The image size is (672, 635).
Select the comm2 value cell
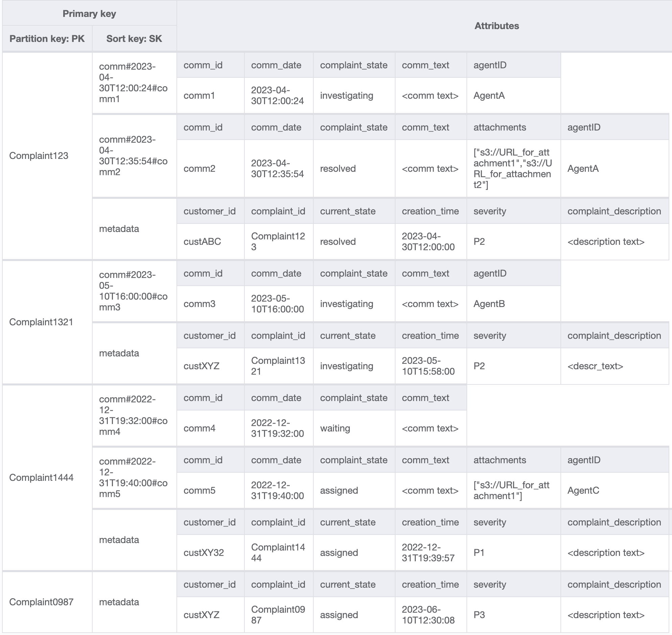pos(199,169)
